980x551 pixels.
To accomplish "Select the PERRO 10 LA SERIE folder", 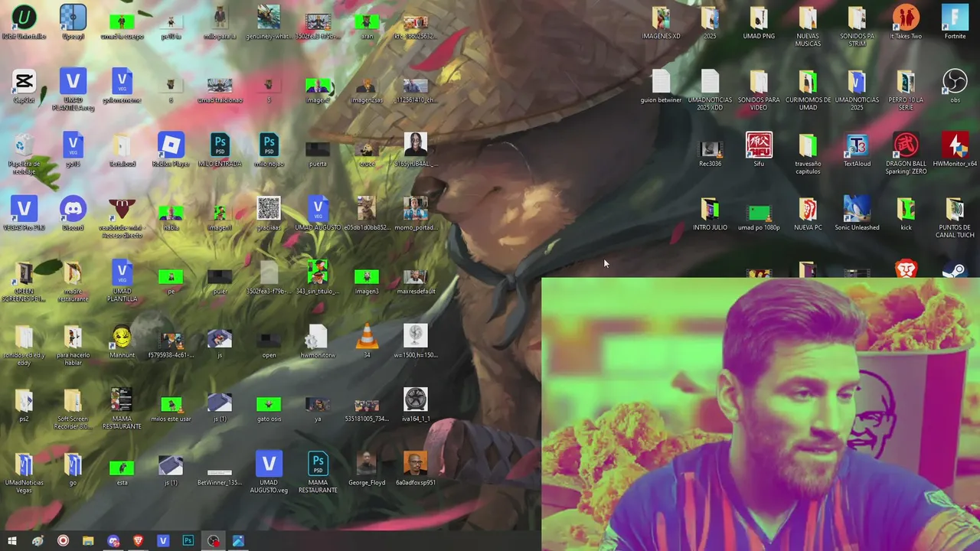I will (x=906, y=90).
